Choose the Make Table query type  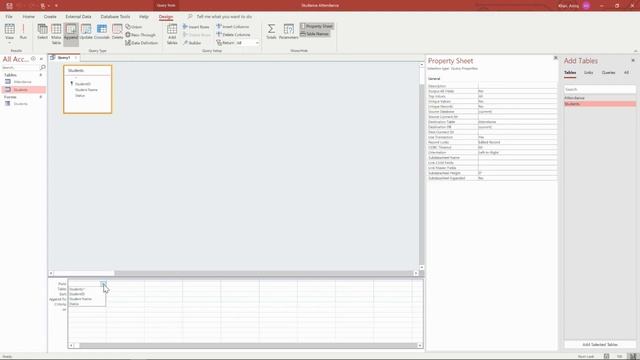pyautogui.click(x=56, y=33)
